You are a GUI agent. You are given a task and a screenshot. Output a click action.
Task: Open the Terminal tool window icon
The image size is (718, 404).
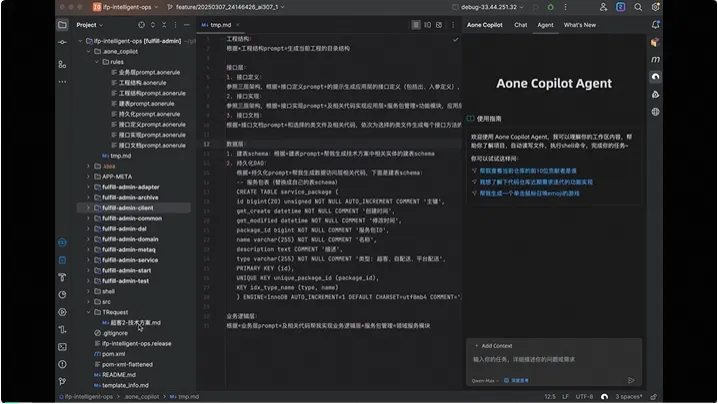62,347
